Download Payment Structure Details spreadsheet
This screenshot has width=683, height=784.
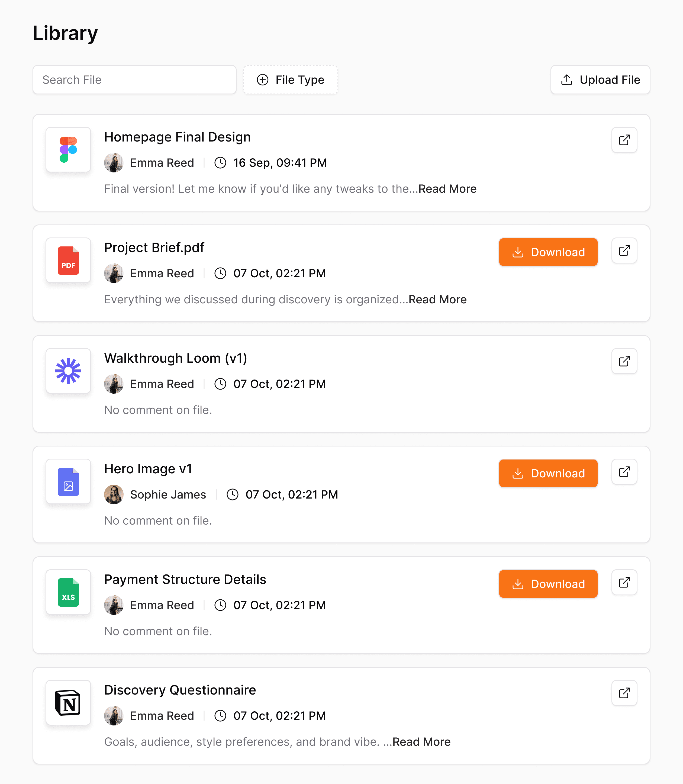(548, 583)
